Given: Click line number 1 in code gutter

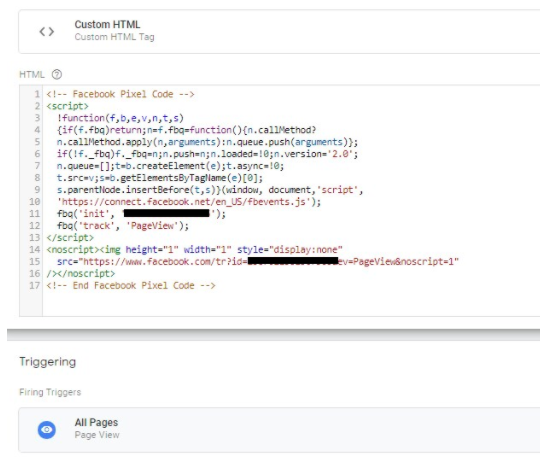Looking at the screenshot, I should click(x=37, y=94).
